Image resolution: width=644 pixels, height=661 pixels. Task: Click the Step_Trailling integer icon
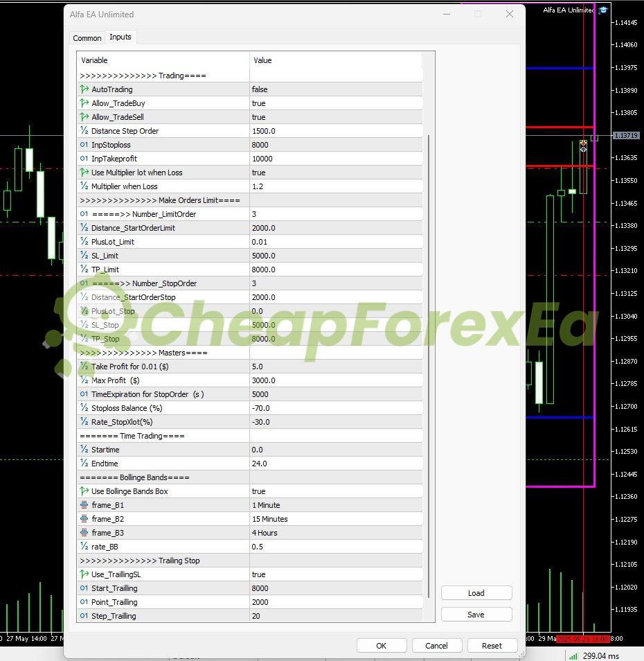84,616
